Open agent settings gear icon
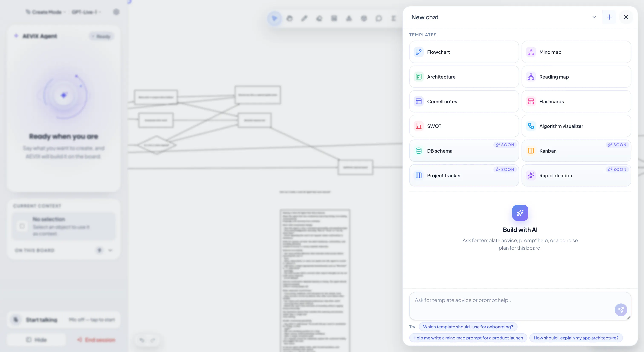Screen dimensions: 644x352 116,12
